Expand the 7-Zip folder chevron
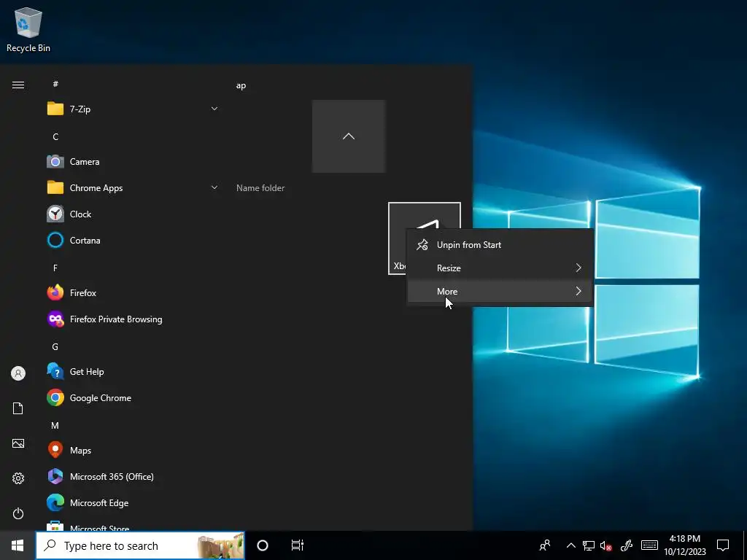747x560 pixels. [214, 109]
